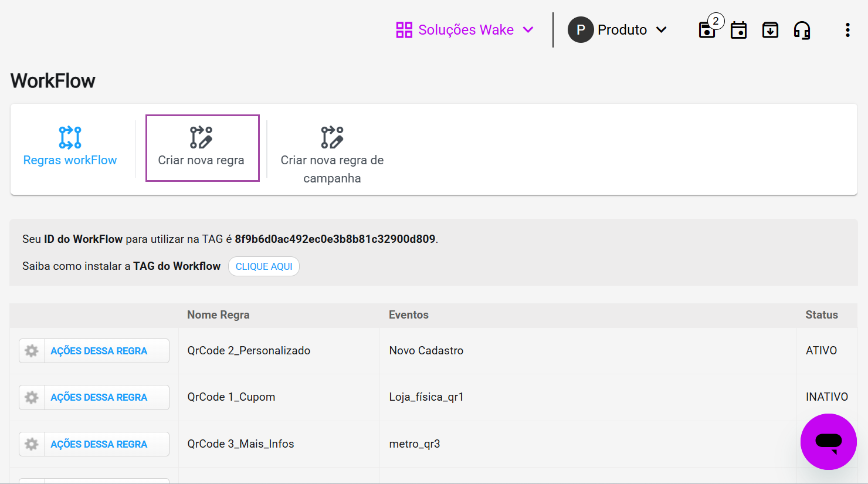Open the notifications icon with badge 2
Image resolution: width=868 pixels, height=484 pixels.
tap(708, 29)
